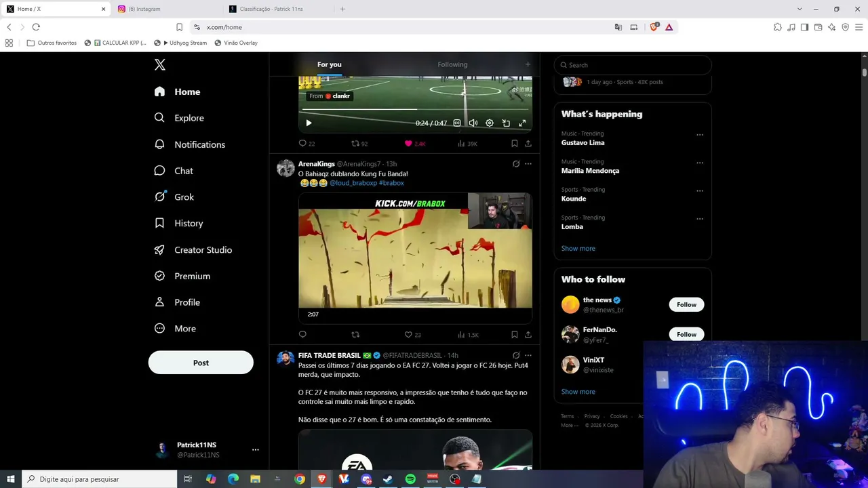Open Chat in the X sidebar
The image size is (868, 488).
[174, 171]
